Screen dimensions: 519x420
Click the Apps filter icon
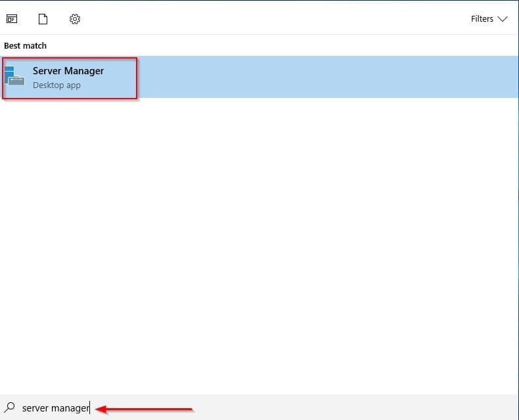[x=12, y=19]
